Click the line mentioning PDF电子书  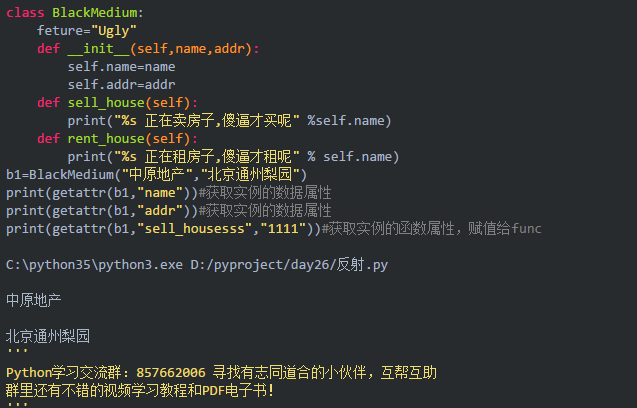pos(140,390)
